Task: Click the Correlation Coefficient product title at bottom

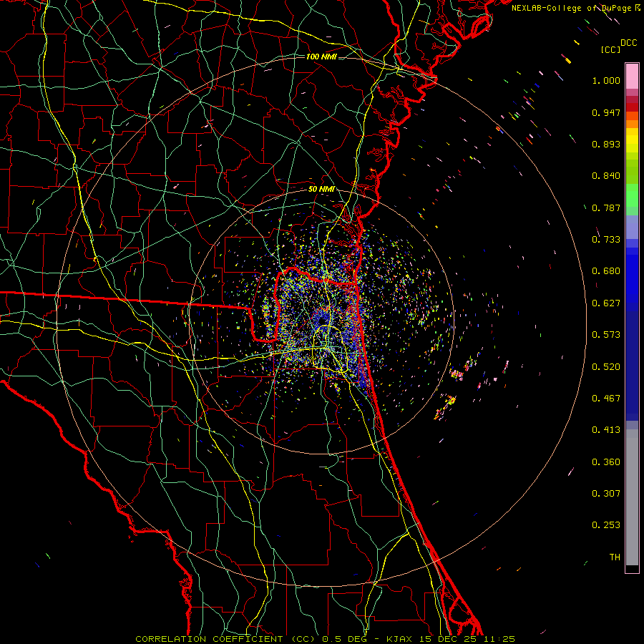Action: coord(326,639)
